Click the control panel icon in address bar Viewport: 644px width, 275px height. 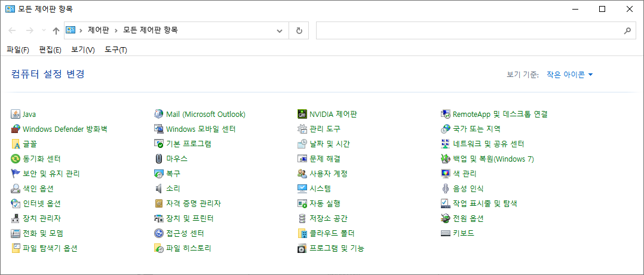tap(70, 30)
